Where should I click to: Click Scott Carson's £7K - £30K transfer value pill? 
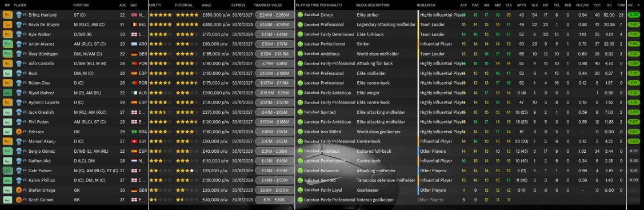pos(274,200)
